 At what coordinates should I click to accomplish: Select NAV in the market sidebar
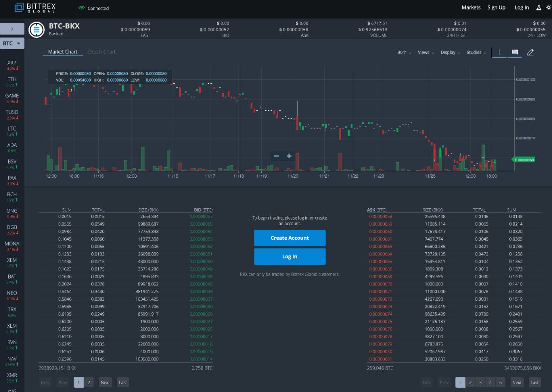click(x=12, y=361)
